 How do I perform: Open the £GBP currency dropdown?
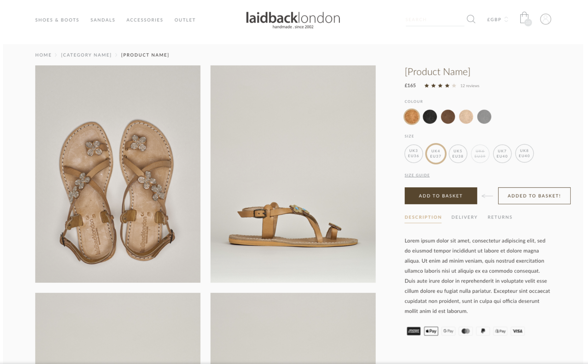point(498,19)
